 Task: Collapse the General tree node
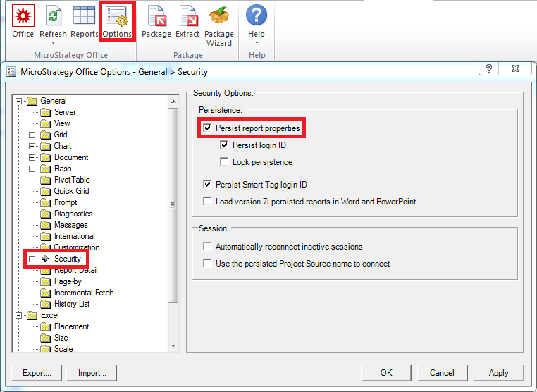pyautogui.click(x=19, y=101)
